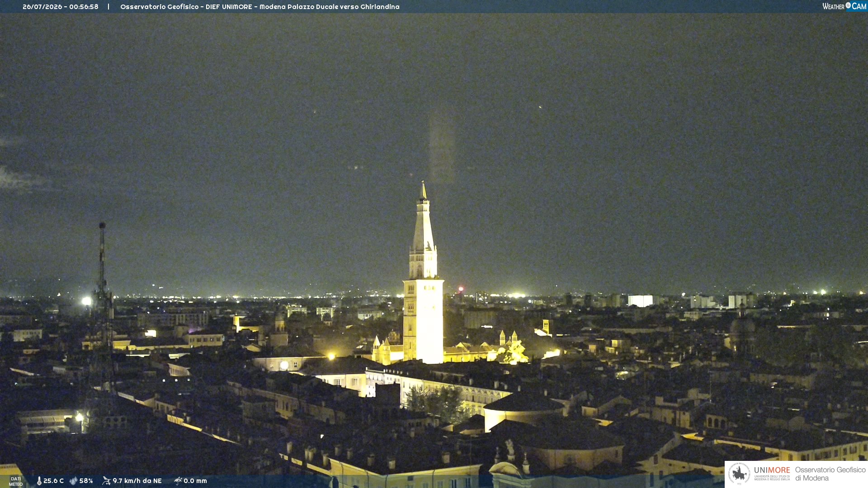The width and height of the screenshot is (868, 488).
Task: Click the wind vane icon
Action: (x=106, y=481)
